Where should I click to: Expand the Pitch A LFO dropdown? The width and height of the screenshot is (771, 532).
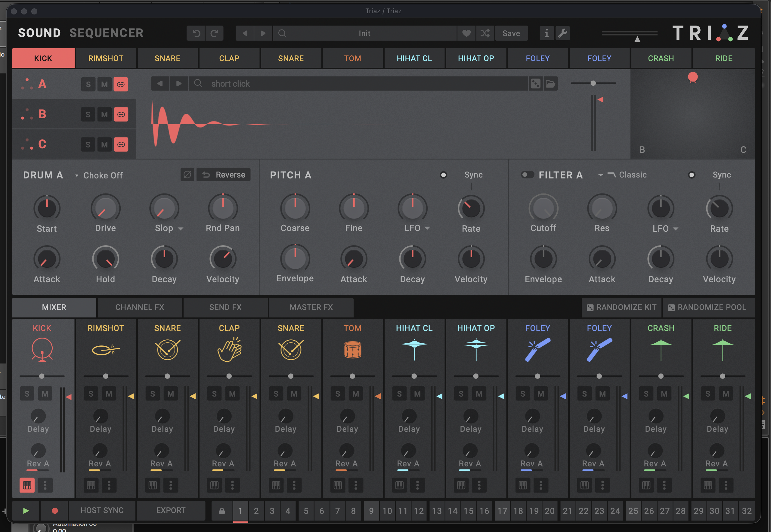pyautogui.click(x=427, y=228)
